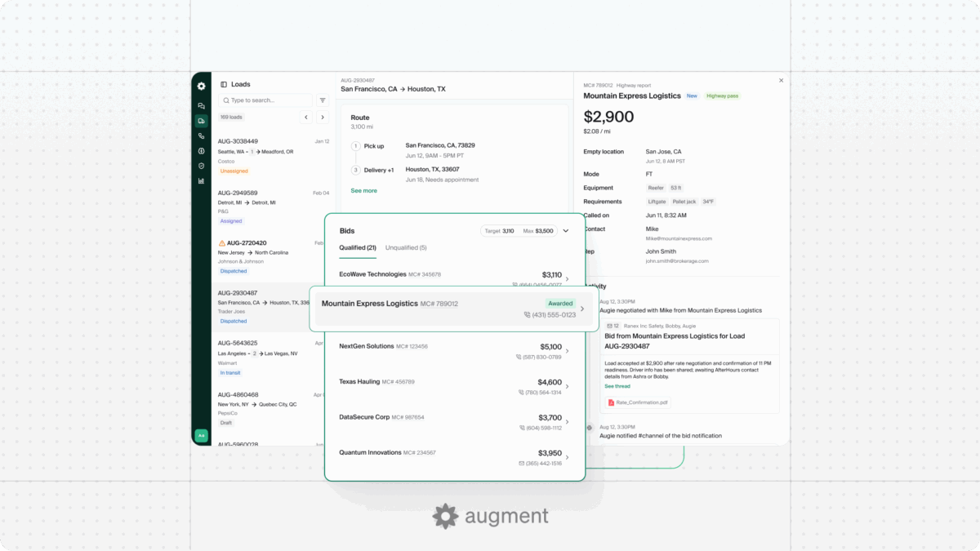Click the Draft status tag
The width and height of the screenshot is (980, 551).
pyautogui.click(x=226, y=423)
